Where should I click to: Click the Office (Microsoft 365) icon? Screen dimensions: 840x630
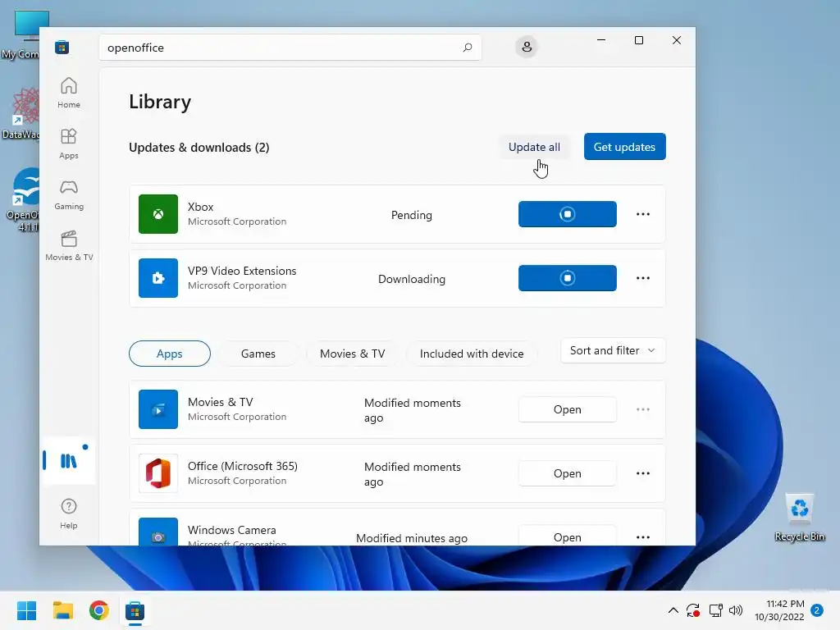coord(158,473)
